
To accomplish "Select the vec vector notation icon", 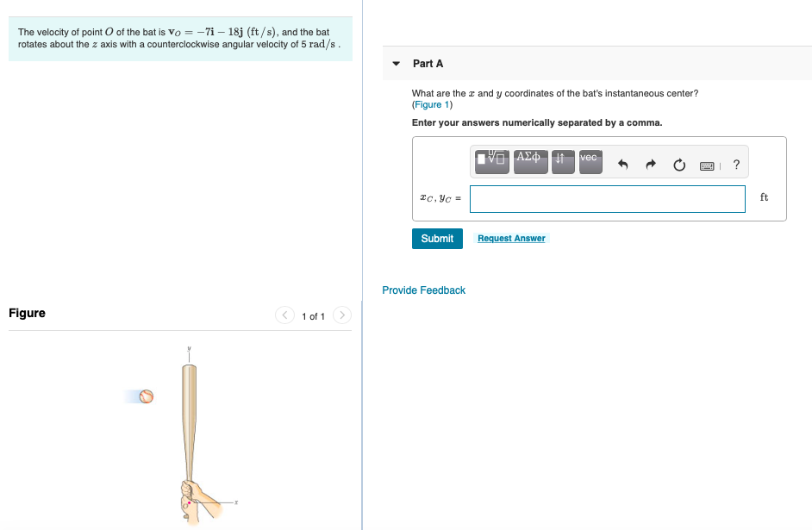I will [x=590, y=161].
